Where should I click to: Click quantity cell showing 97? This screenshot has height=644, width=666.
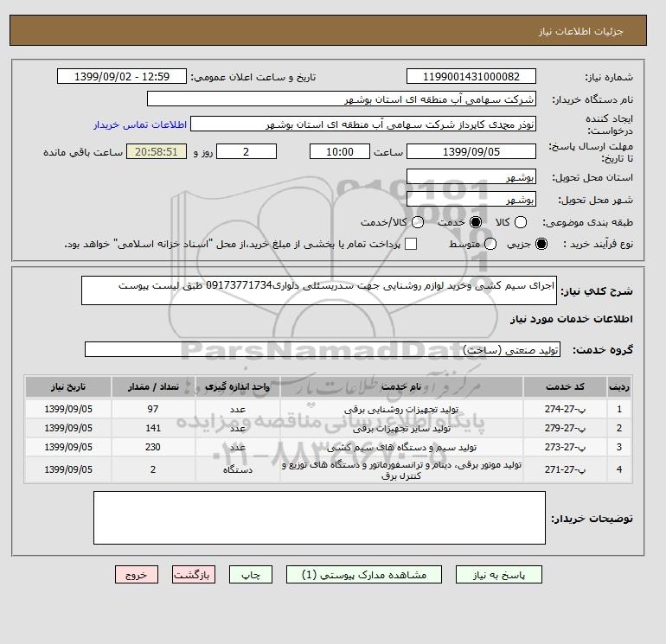point(153,409)
